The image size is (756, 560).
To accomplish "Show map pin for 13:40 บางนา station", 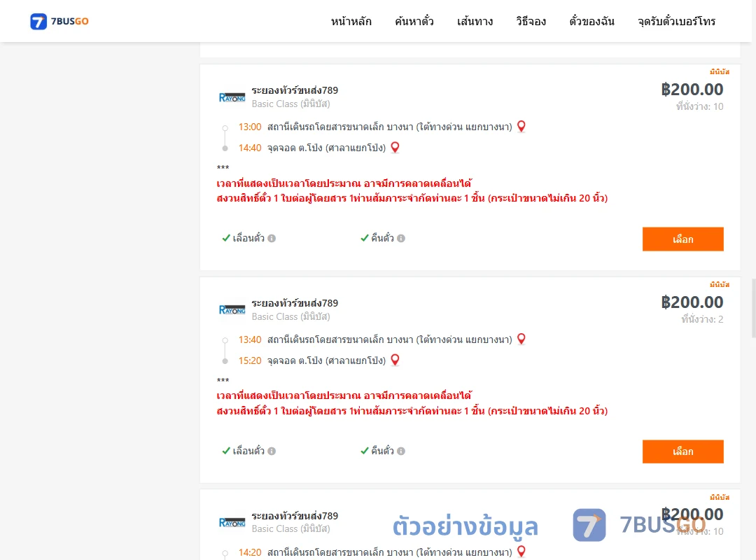I will coord(521,339).
